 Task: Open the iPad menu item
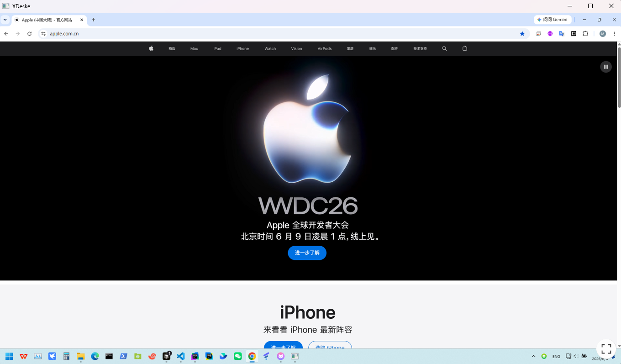(217, 48)
